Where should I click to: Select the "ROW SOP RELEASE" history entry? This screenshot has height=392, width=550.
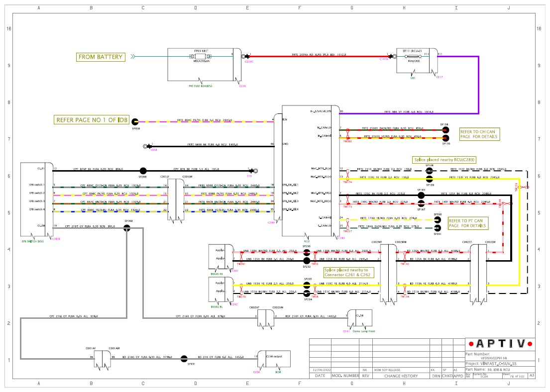click(x=387, y=370)
